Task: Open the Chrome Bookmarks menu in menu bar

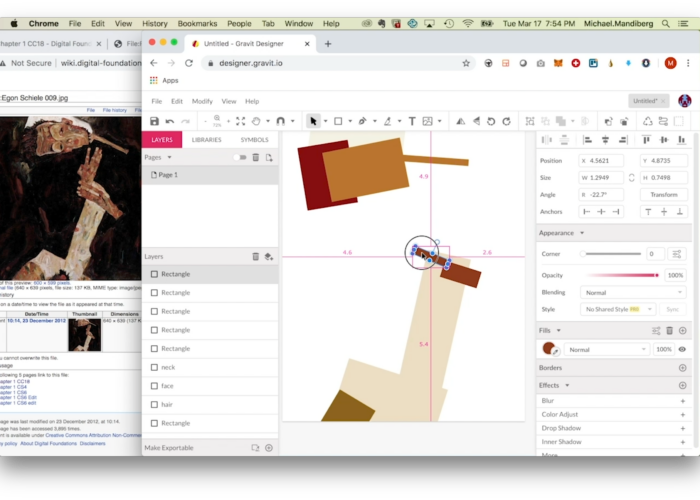Action: [x=197, y=24]
